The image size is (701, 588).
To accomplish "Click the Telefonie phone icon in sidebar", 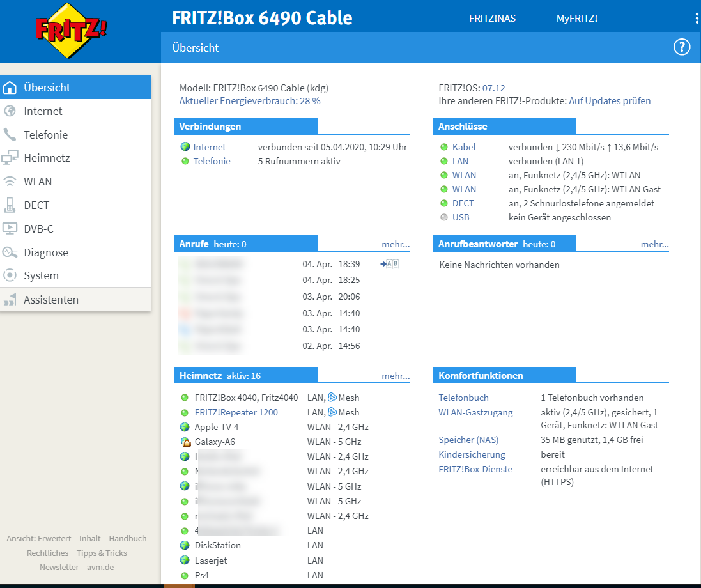I will coord(10,135).
